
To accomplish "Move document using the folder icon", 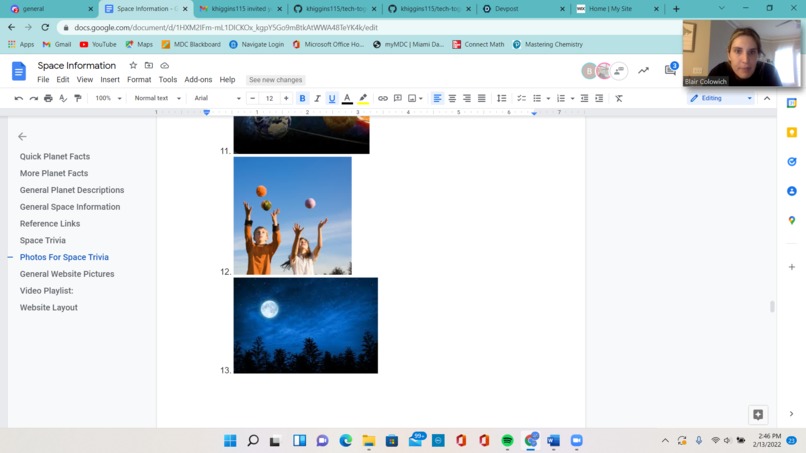I will click(149, 65).
